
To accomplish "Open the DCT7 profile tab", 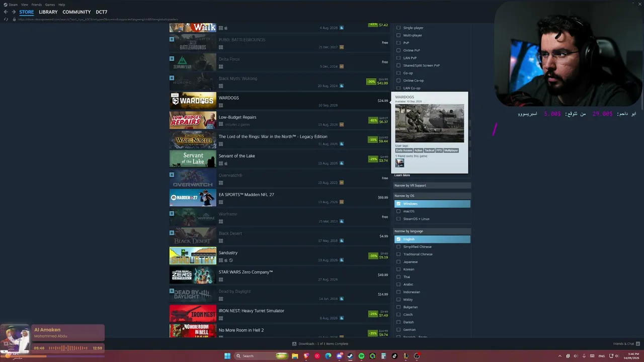I will pos(102,12).
